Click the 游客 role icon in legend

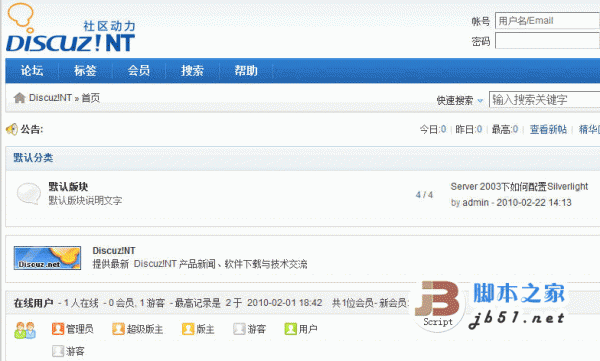click(239, 329)
